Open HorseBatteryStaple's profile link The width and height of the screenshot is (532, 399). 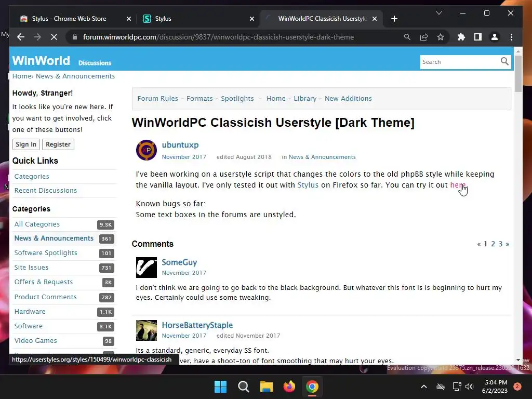197,325
